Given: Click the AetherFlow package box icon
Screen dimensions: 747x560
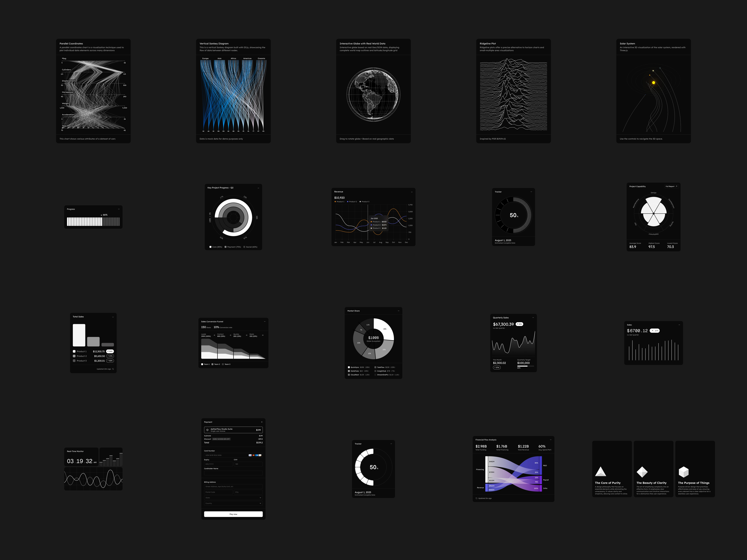Looking at the screenshot, I should pos(207,430).
